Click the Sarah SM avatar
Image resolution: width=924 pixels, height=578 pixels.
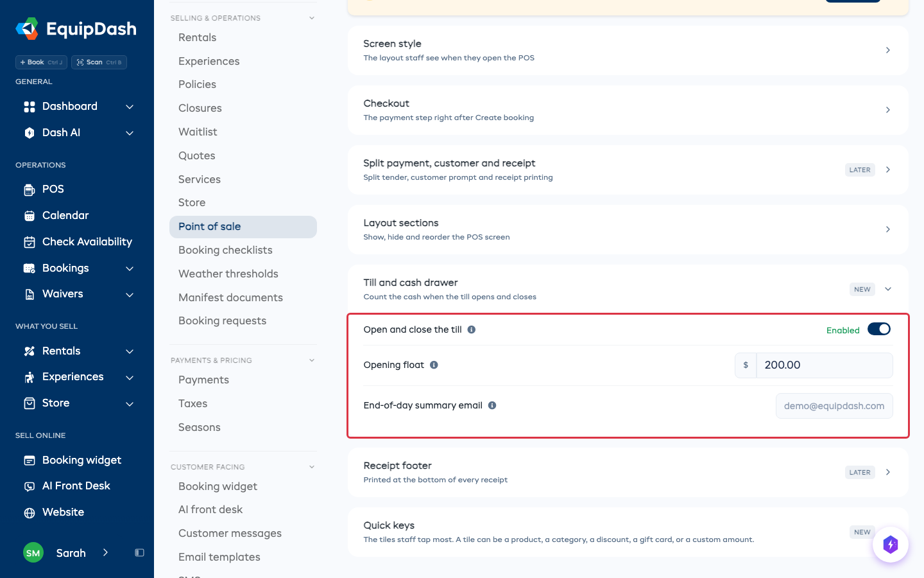[33, 553]
